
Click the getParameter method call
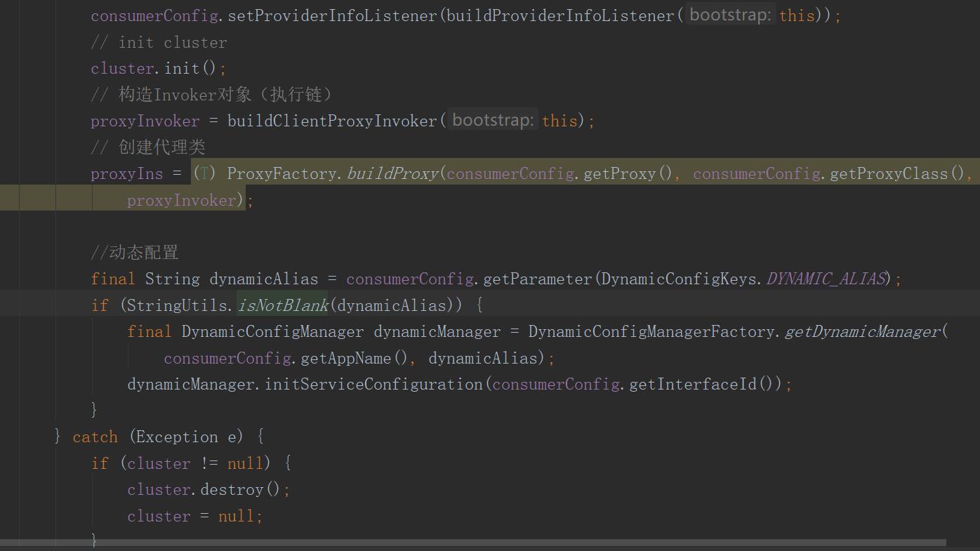(x=538, y=279)
